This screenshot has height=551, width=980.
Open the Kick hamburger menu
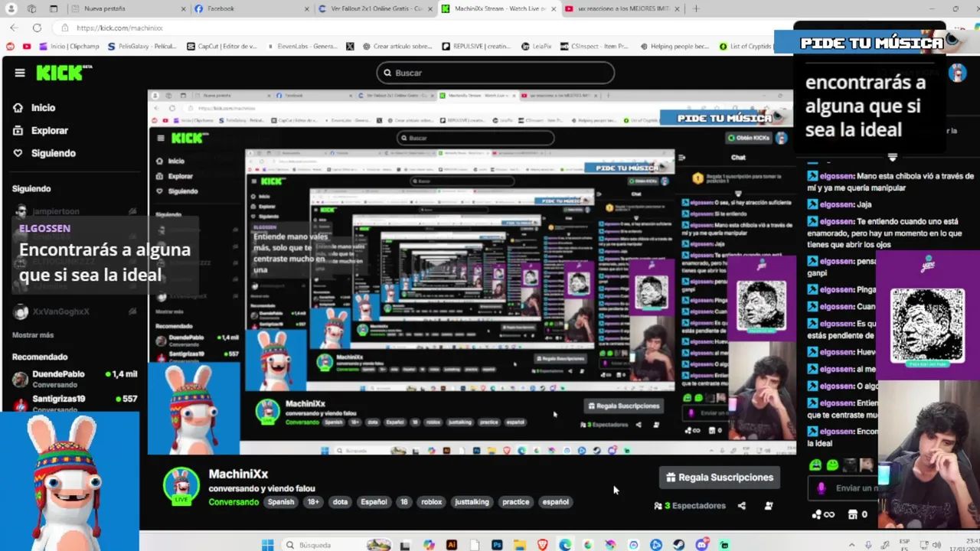pyautogui.click(x=20, y=73)
